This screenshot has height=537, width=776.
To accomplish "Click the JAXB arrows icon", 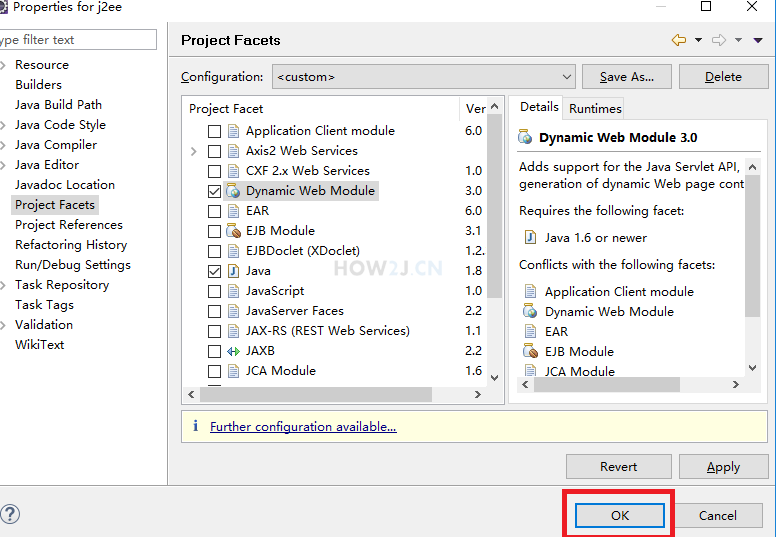I will tap(233, 351).
